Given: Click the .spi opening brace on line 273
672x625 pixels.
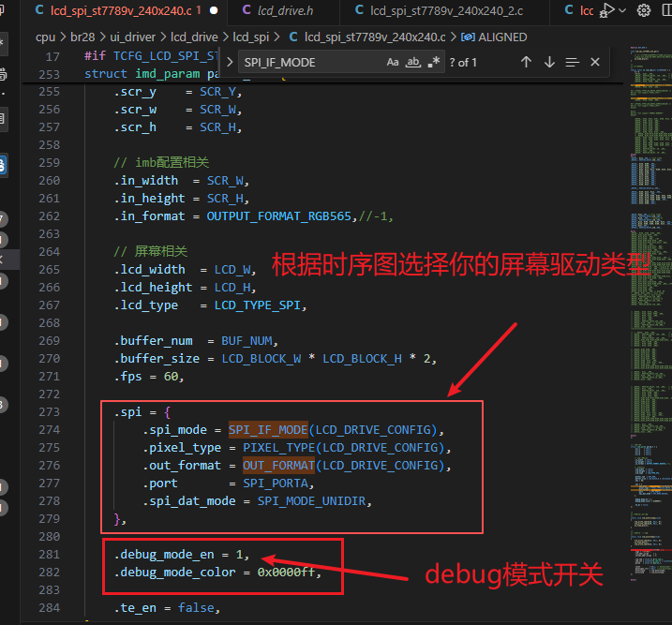Looking at the screenshot, I should [x=167, y=412].
